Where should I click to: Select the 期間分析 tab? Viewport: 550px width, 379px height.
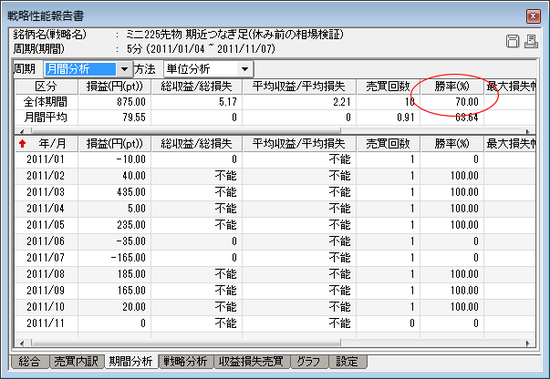tap(131, 361)
